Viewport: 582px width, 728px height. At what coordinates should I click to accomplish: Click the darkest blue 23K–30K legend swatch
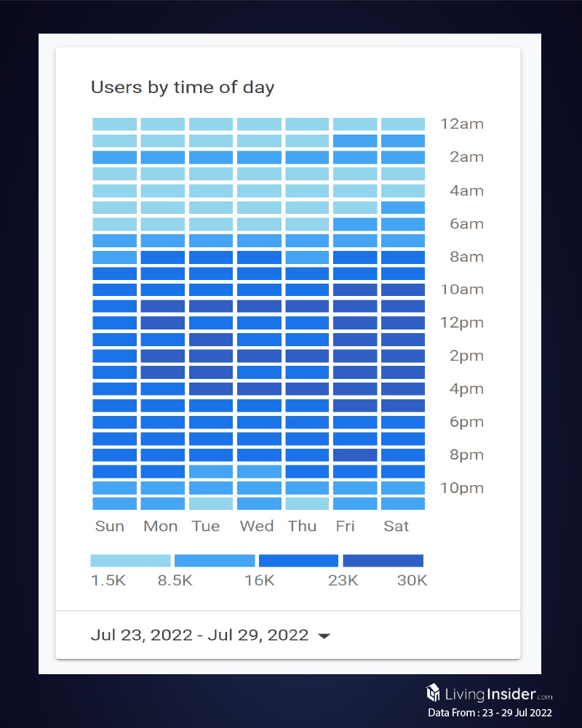(383, 561)
